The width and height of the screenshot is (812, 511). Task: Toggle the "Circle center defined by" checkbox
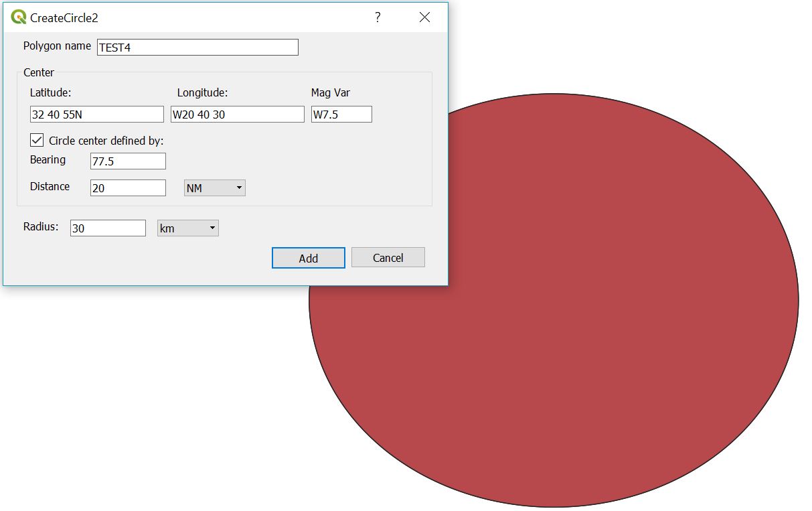point(37,140)
